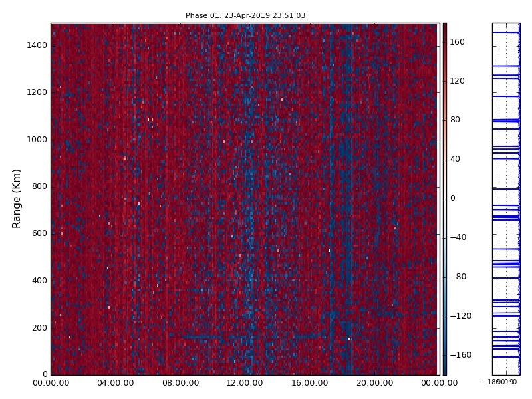Click the plot title 'Phase 01: 23-Apr-2019 23:51:03'
532x399 pixels.
point(245,15)
